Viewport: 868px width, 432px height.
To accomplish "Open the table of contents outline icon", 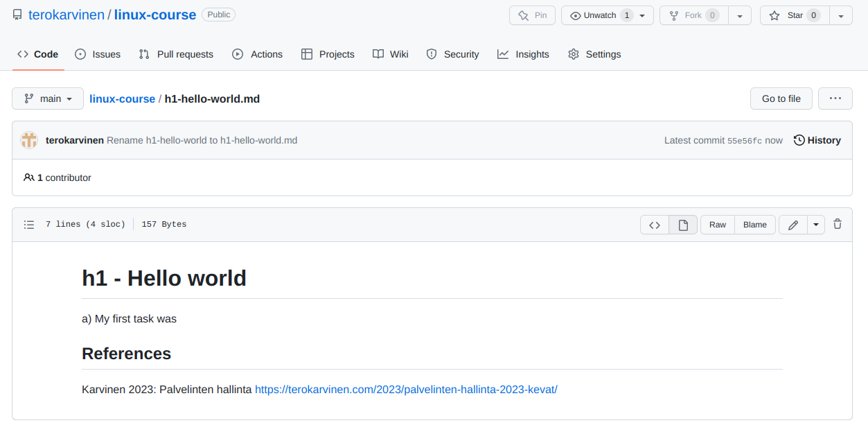I will coord(29,225).
